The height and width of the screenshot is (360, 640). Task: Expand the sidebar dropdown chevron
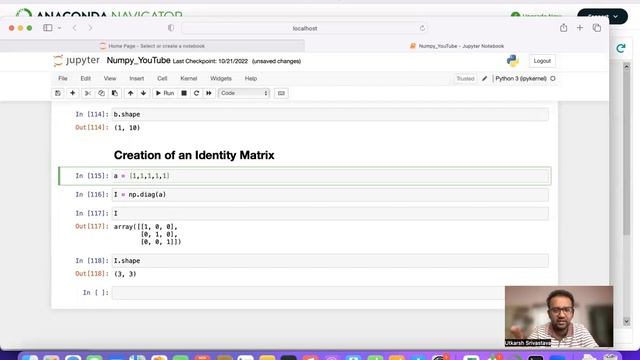tap(60, 28)
